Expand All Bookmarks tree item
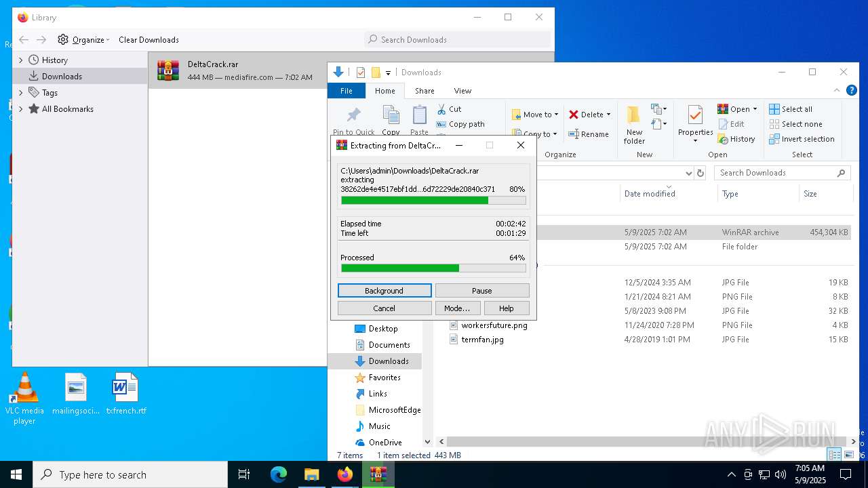This screenshot has height=488, width=868. pos(21,109)
